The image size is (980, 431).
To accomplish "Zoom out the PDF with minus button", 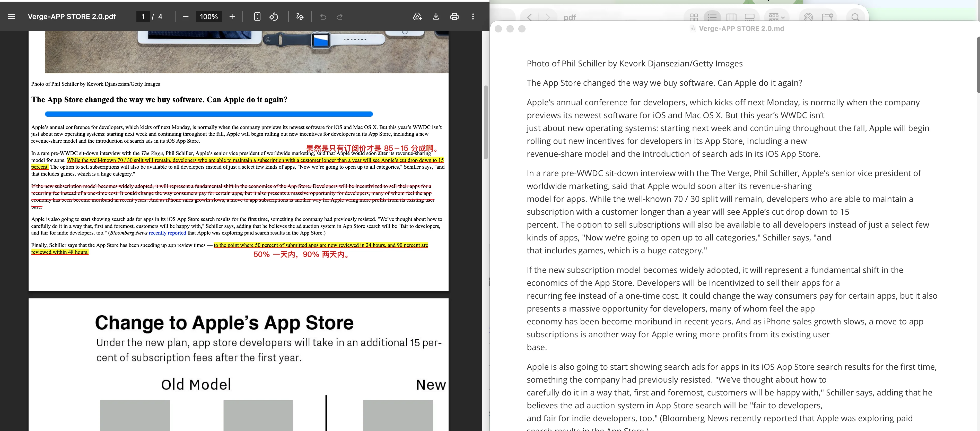I will (186, 16).
